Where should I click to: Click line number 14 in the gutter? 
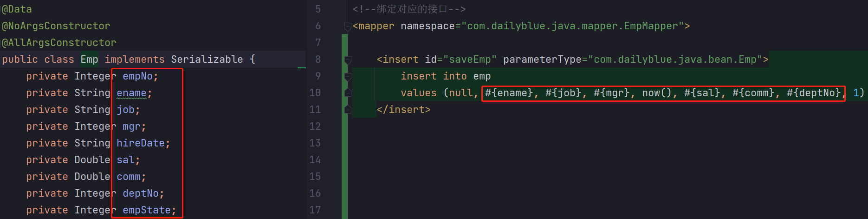(x=315, y=160)
